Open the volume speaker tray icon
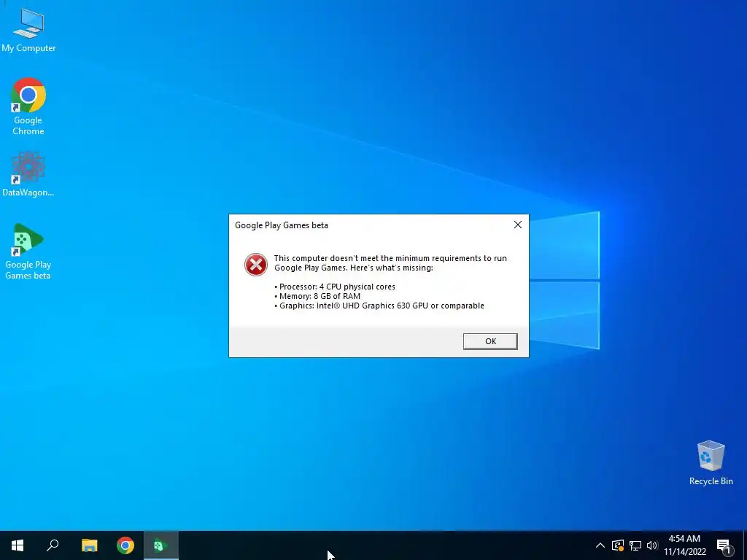747x560 pixels. [652, 545]
